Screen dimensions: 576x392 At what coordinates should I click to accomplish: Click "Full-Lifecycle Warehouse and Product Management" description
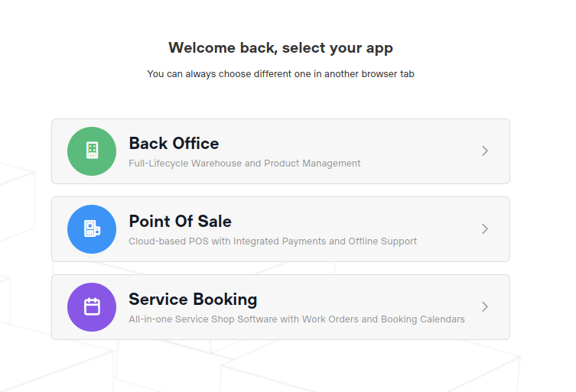245,164
